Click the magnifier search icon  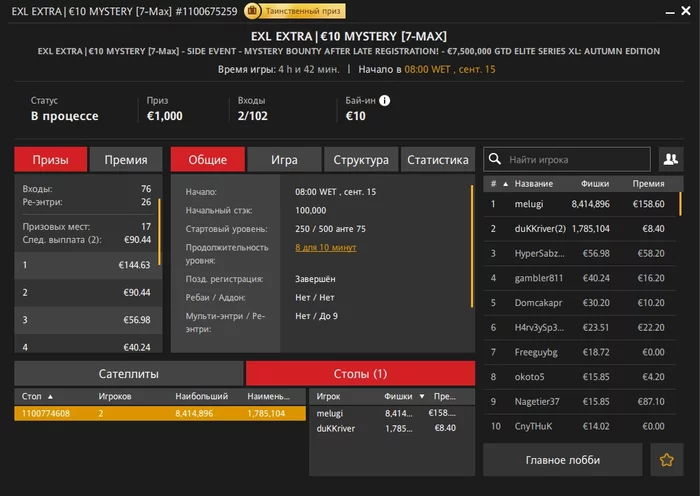point(494,159)
